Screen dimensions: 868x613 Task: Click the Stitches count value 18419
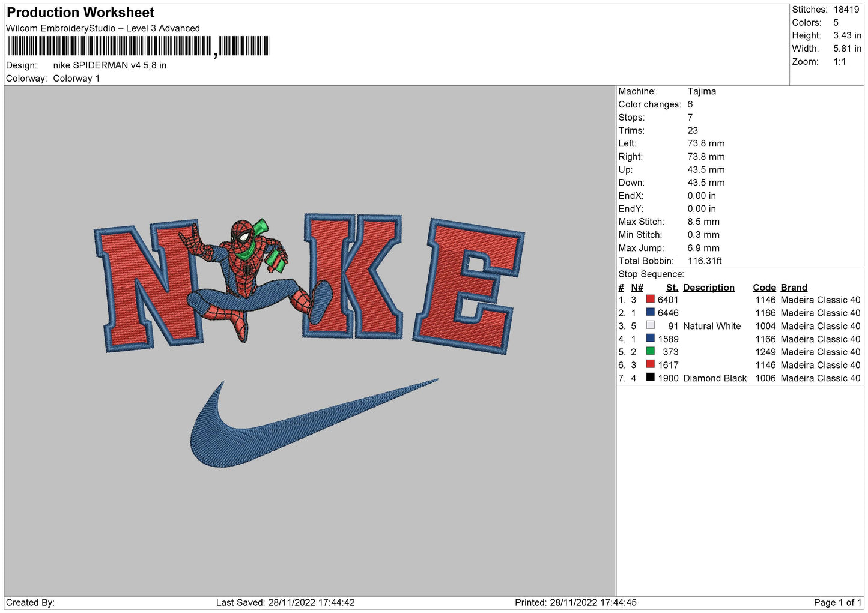pos(846,10)
